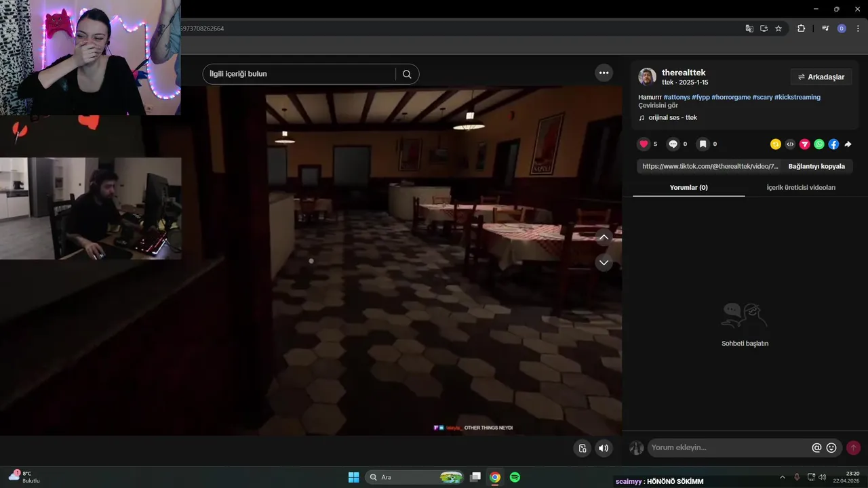Viewport: 868px width, 488px height.
Task: Open the #fypp hashtag
Action: [701, 97]
